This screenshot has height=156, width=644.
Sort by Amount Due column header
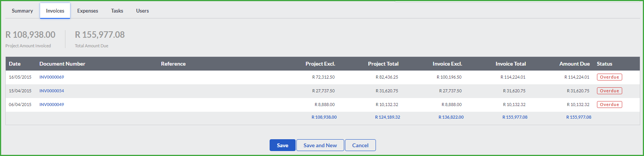pyautogui.click(x=574, y=64)
